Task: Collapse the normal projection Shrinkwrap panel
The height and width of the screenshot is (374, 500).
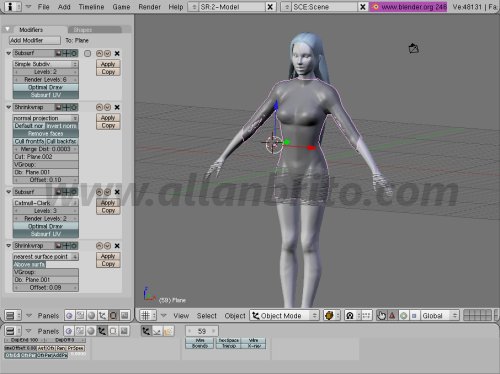Action: [x=9, y=107]
